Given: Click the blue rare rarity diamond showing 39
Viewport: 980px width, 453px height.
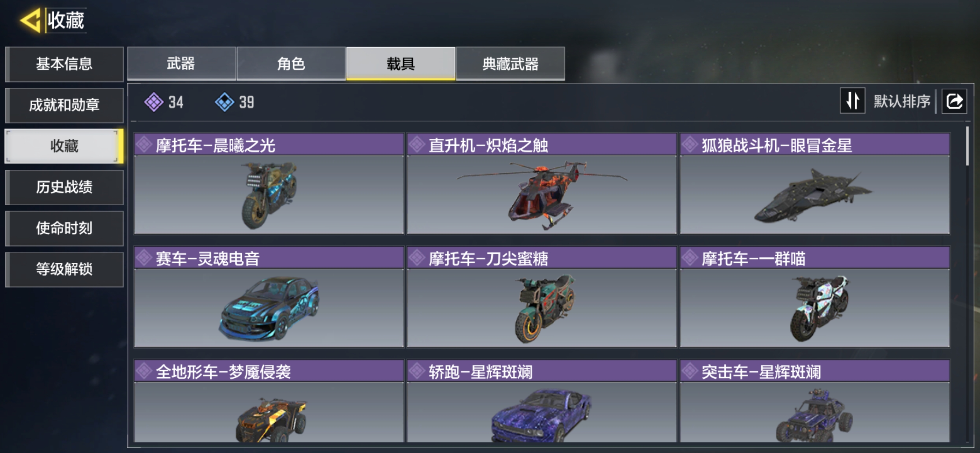Looking at the screenshot, I should click(x=224, y=102).
